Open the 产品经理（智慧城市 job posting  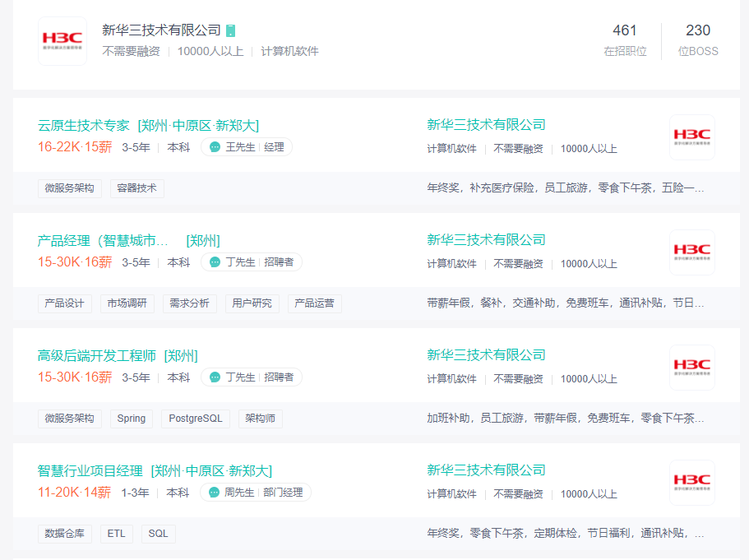tap(103, 241)
